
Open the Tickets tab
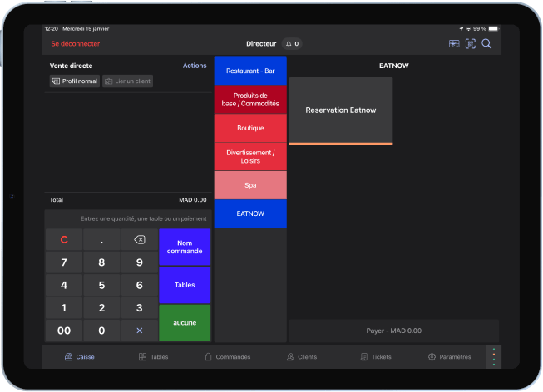coord(376,357)
